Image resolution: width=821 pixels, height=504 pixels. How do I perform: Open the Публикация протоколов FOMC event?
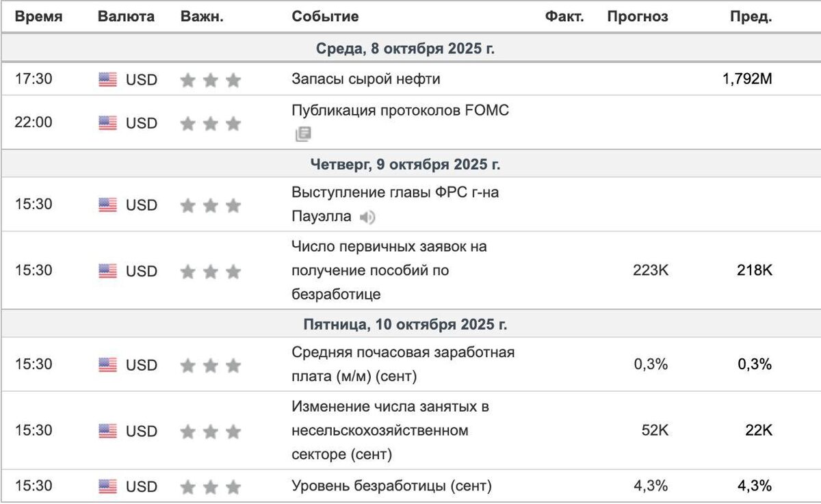[x=400, y=111]
